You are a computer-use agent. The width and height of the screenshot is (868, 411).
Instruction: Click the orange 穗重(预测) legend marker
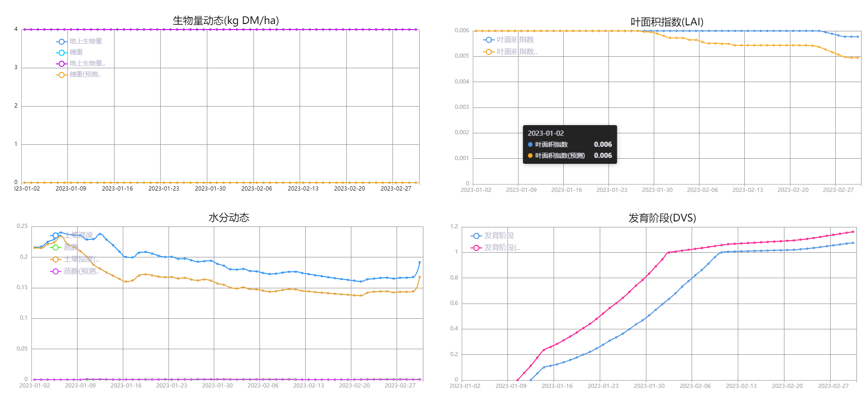coord(61,75)
